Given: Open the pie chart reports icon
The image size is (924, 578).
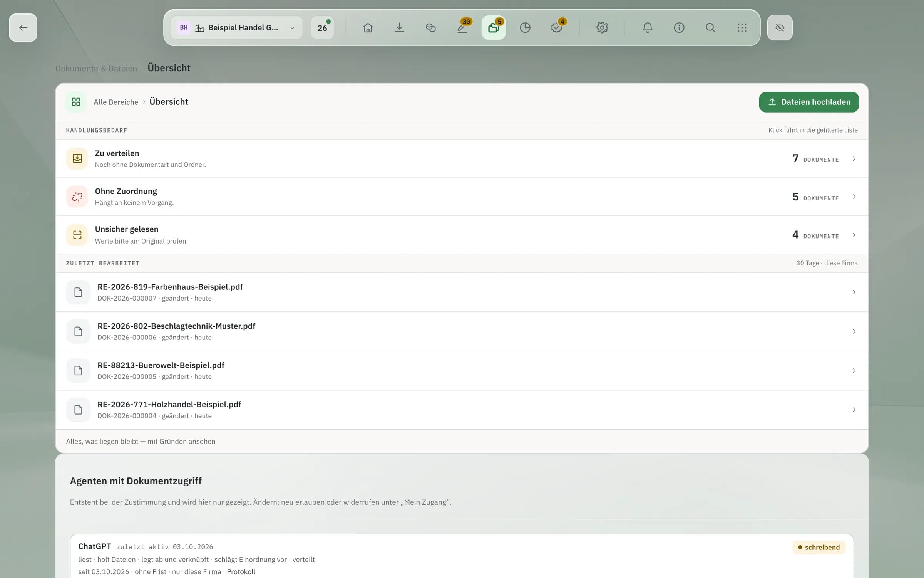Looking at the screenshot, I should point(525,28).
